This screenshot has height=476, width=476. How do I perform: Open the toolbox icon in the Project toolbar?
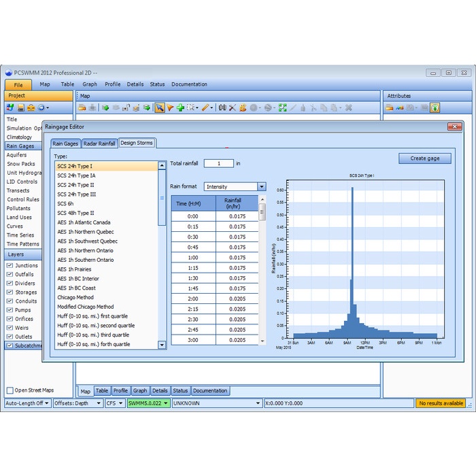point(31,107)
